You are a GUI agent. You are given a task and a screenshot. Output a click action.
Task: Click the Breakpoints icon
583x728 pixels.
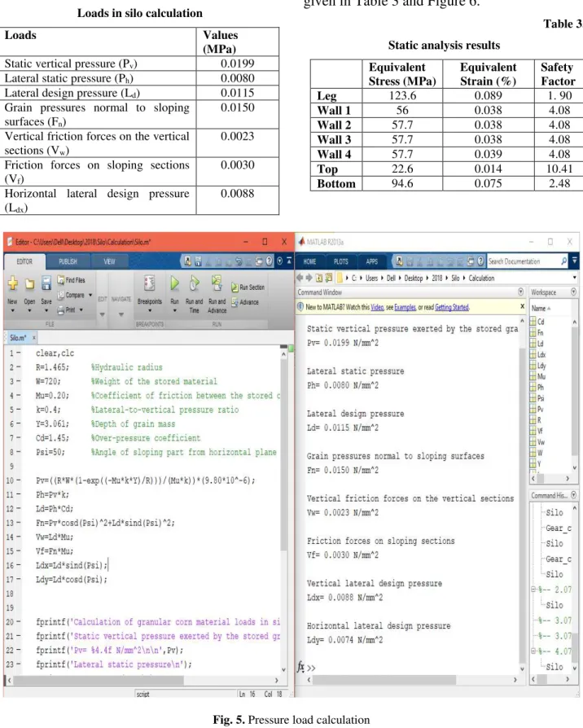pyautogui.click(x=150, y=283)
